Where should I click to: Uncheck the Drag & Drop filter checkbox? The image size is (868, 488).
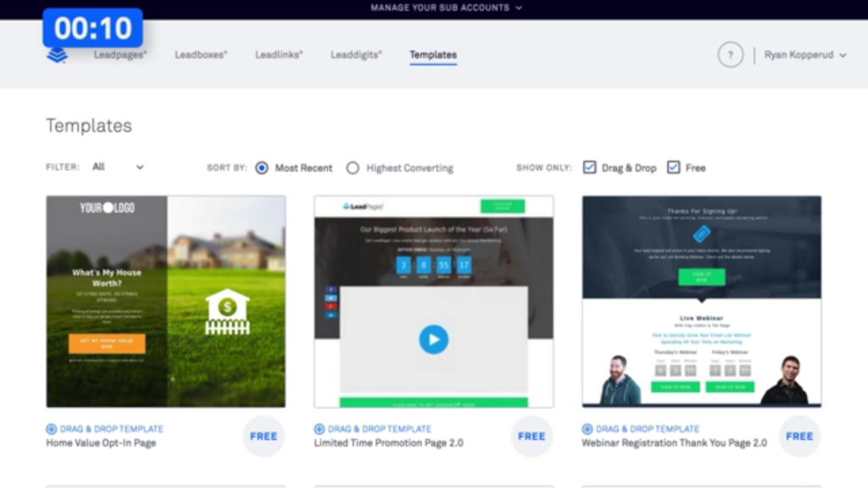click(x=590, y=167)
